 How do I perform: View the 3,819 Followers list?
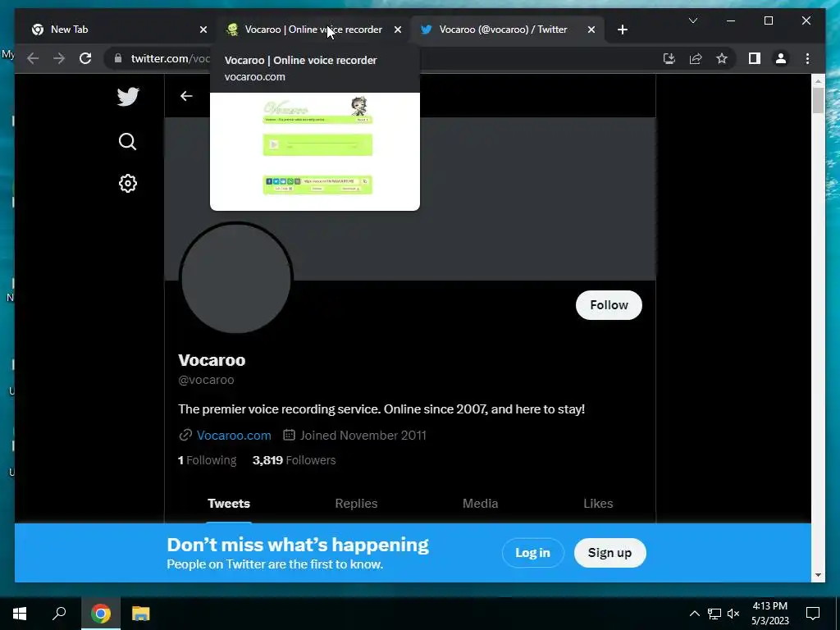(x=294, y=460)
